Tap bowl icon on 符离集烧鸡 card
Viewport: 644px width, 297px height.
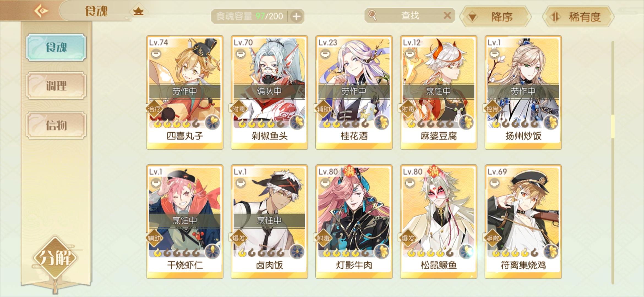(495, 183)
